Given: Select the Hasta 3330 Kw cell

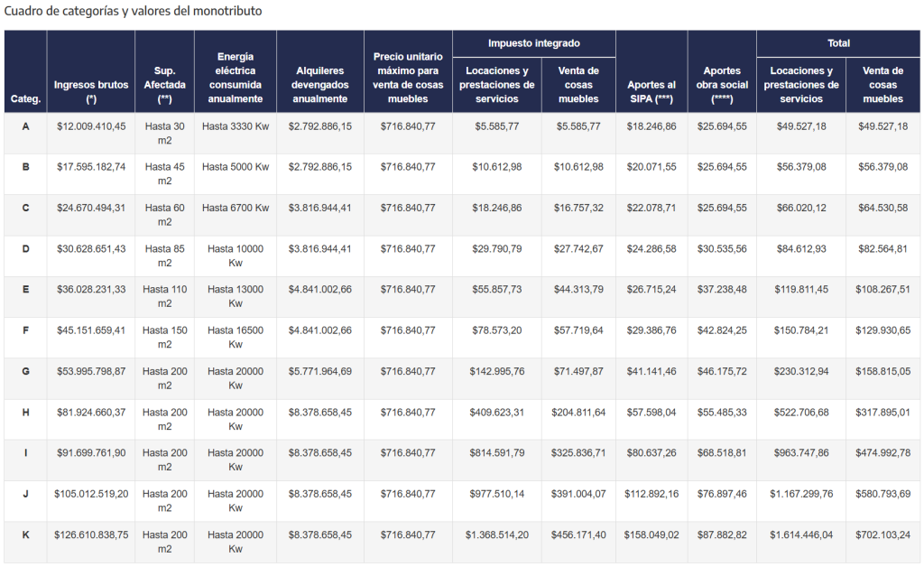Looking at the screenshot, I should tap(236, 126).
